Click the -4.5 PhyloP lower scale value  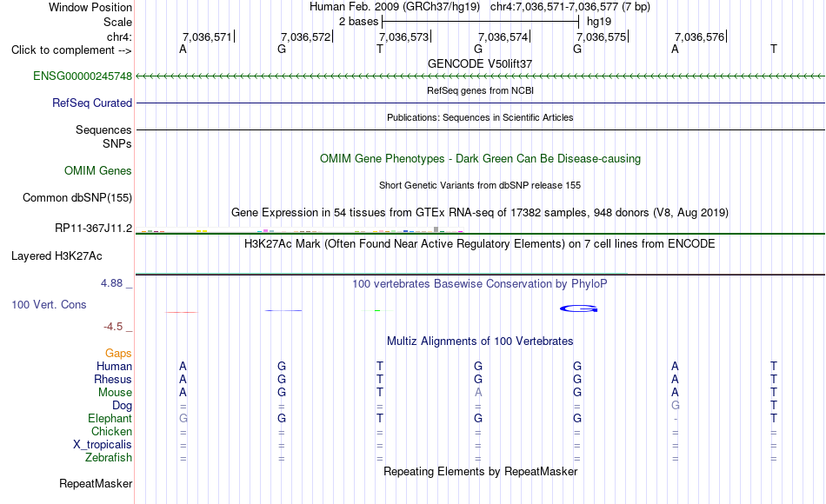point(113,327)
